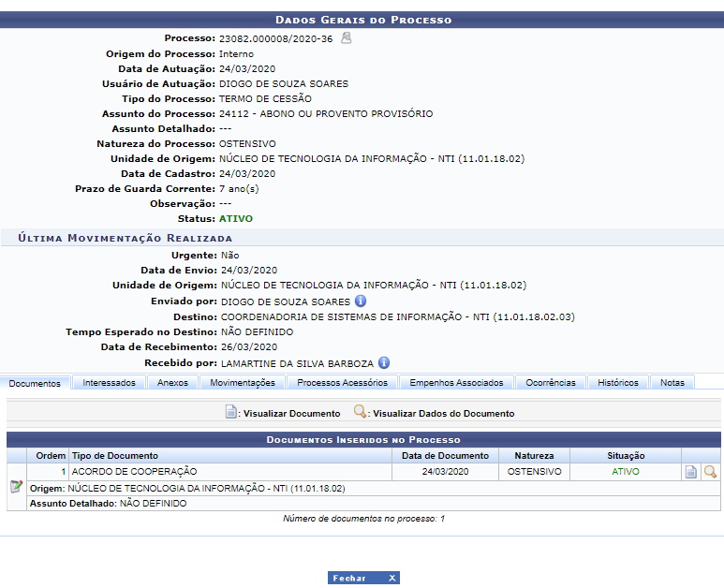The width and height of the screenshot is (724, 588).
Task: Click the icon beside the process number
Action: pyautogui.click(x=346, y=38)
